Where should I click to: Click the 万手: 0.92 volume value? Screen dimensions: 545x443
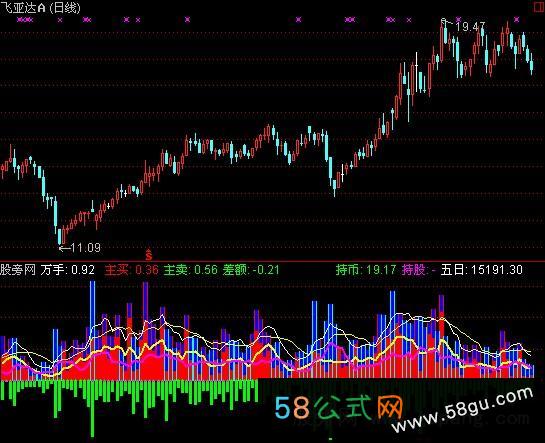[67, 270]
